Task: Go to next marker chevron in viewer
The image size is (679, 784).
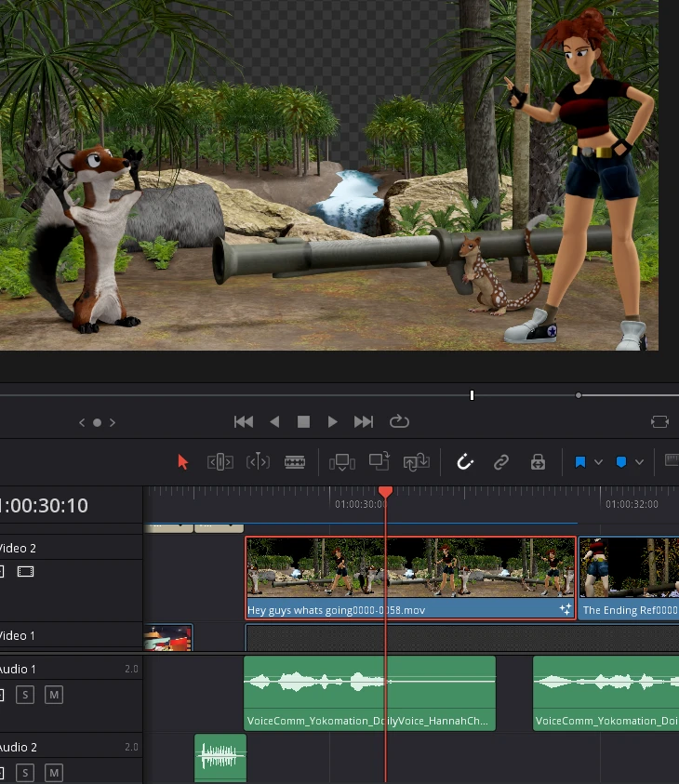Action: tap(113, 422)
